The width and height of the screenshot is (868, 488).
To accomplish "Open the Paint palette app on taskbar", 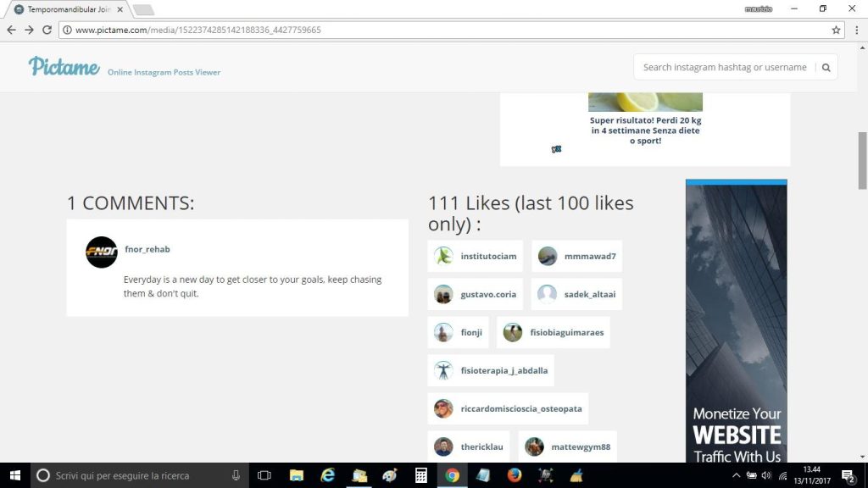I will (390, 475).
